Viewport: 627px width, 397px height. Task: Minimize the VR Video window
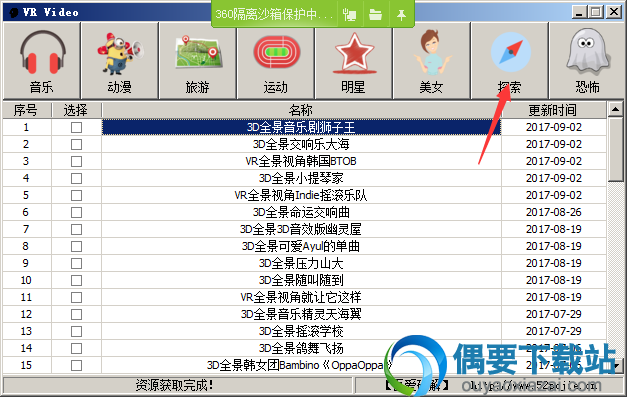coord(579,12)
